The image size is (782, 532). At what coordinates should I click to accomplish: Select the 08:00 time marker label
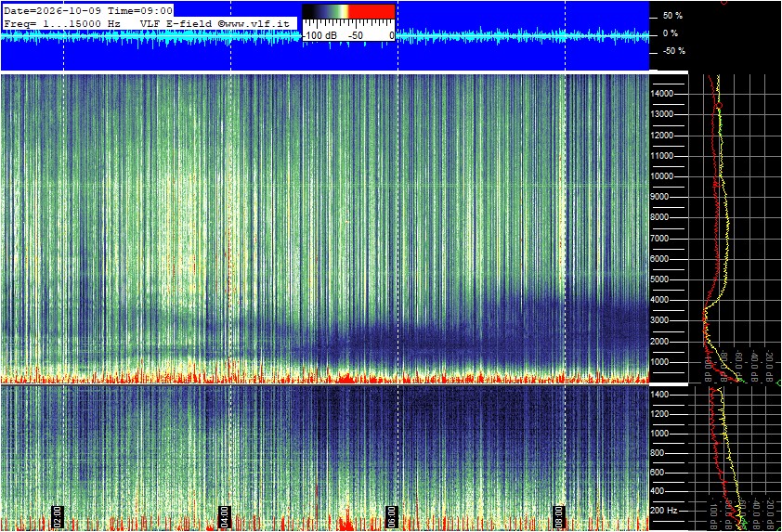tap(559, 517)
